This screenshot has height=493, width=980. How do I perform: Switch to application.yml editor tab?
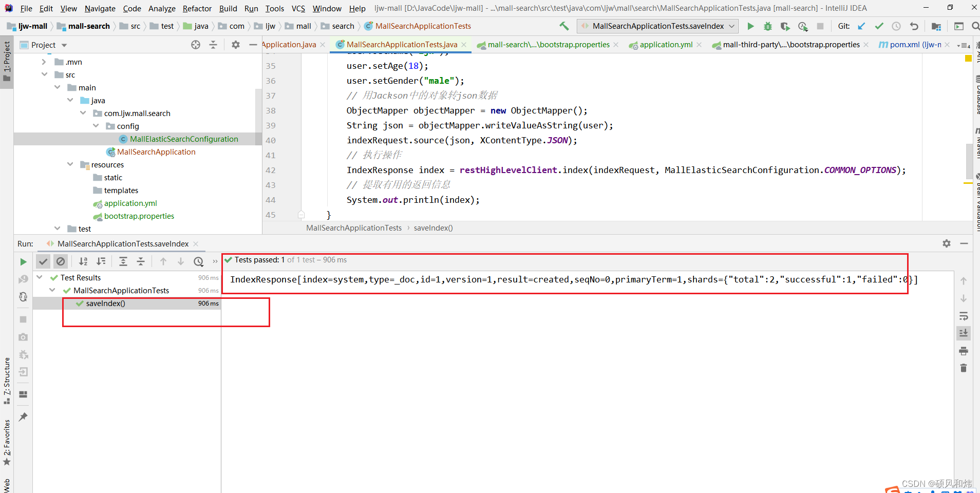coord(666,45)
